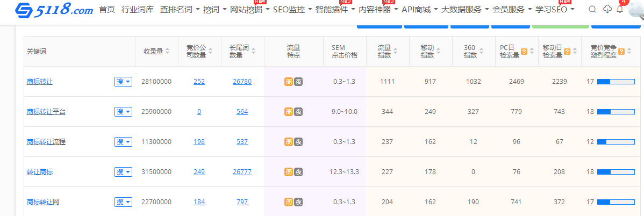Open 会员服务 menu
644x216 pixels.
(512, 10)
